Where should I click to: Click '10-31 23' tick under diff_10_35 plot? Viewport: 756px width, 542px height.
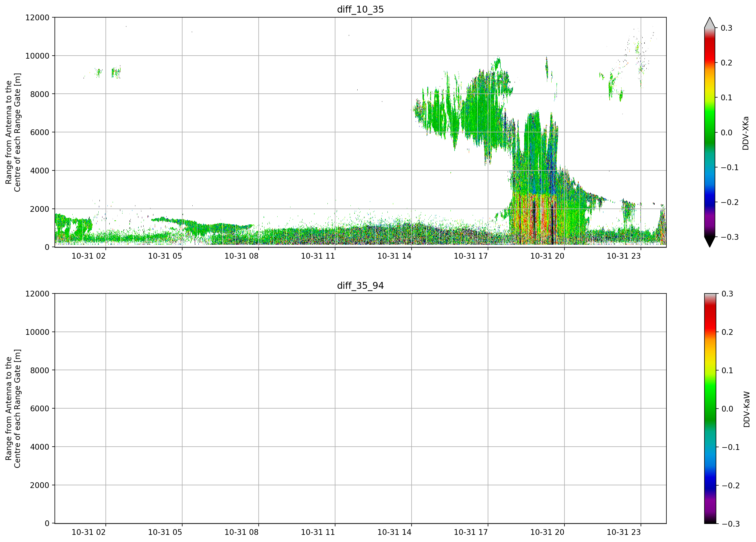coord(624,256)
